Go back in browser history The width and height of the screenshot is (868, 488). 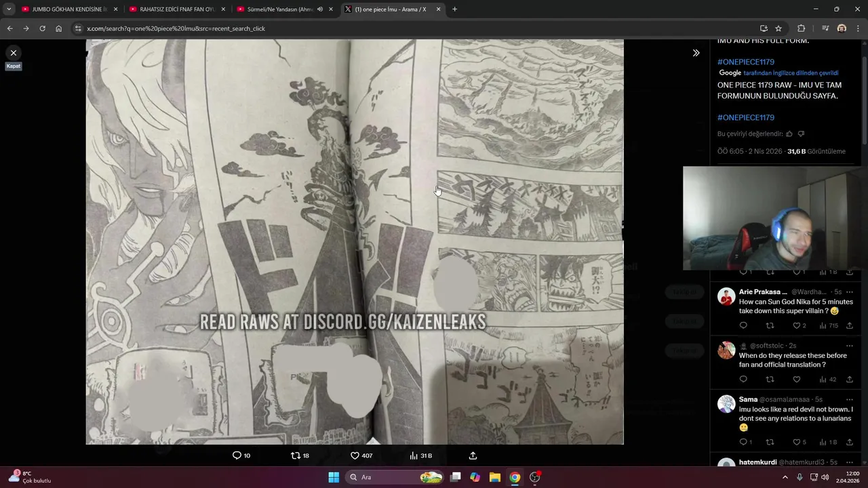point(9,28)
